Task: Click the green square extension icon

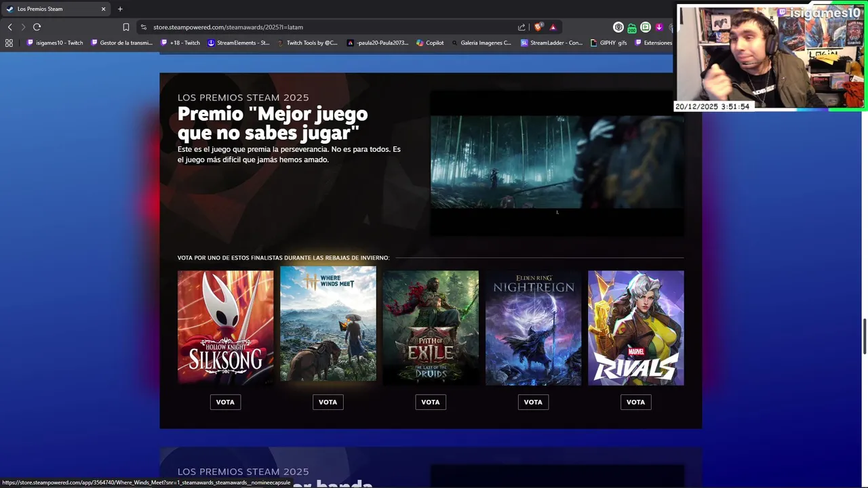Action: [646, 27]
